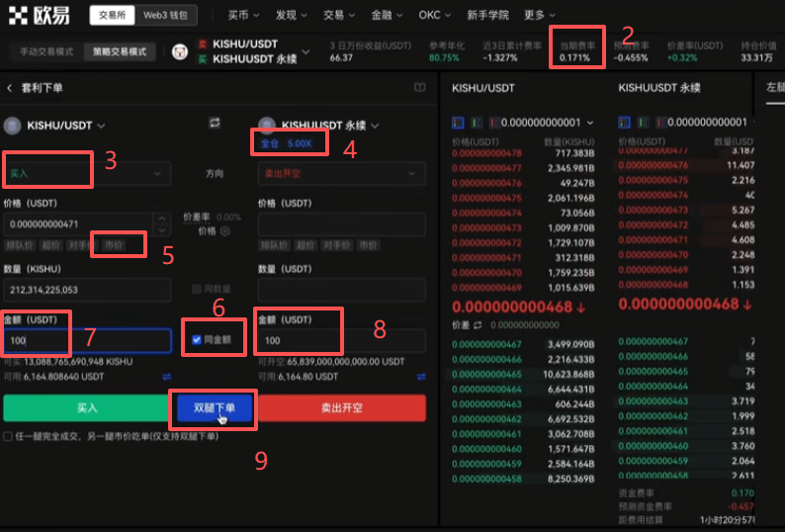Focus the perpetual leg 数量 (USDT) field
The height and width of the screenshot is (532, 785).
(342, 290)
